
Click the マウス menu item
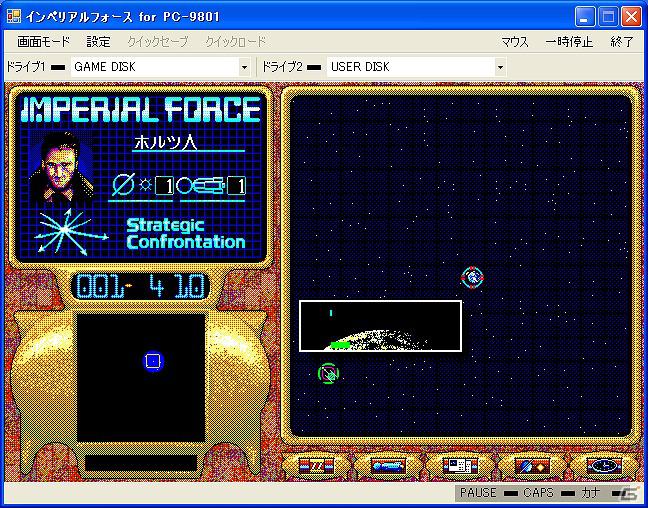[515, 42]
